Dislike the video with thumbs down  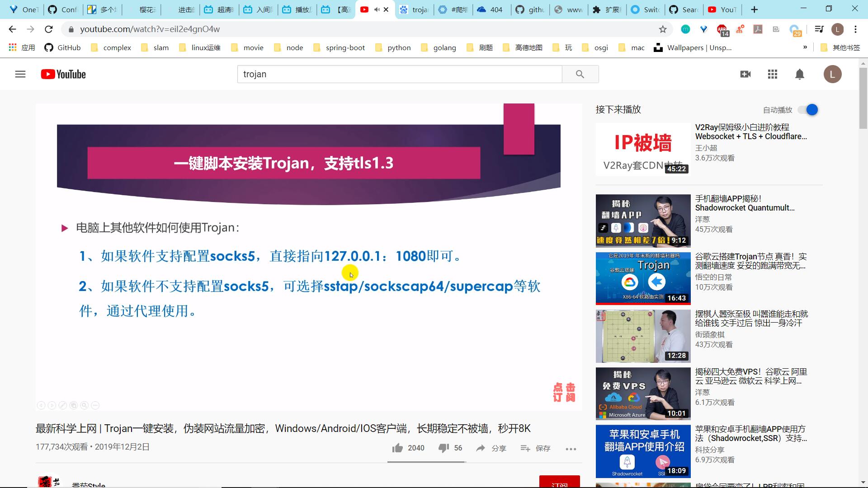(x=443, y=448)
